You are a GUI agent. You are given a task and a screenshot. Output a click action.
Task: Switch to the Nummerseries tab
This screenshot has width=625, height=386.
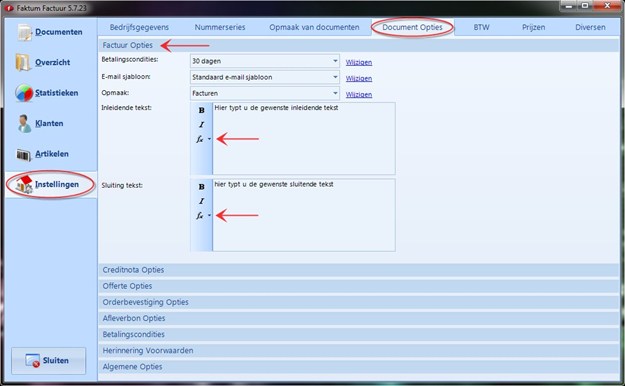click(x=220, y=27)
